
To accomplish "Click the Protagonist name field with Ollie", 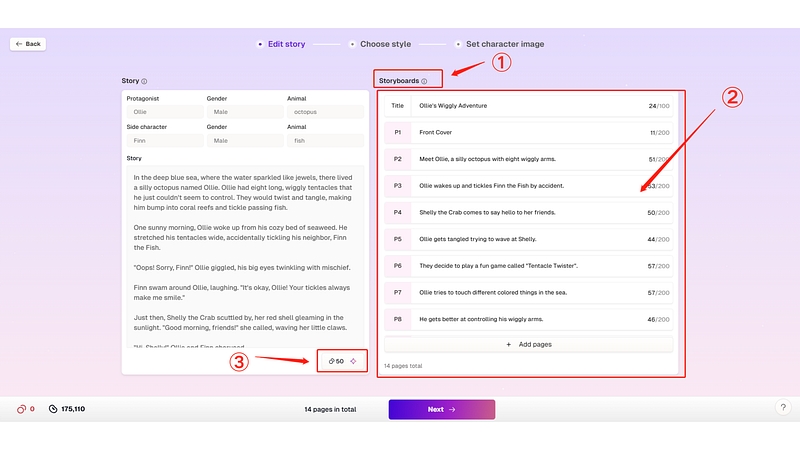I will (x=162, y=112).
